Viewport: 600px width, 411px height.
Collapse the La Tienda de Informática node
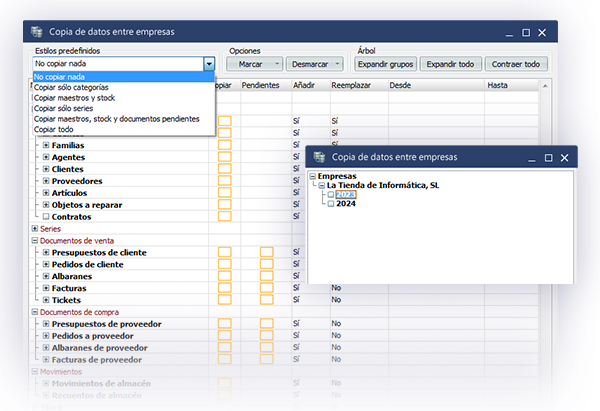[x=322, y=185]
